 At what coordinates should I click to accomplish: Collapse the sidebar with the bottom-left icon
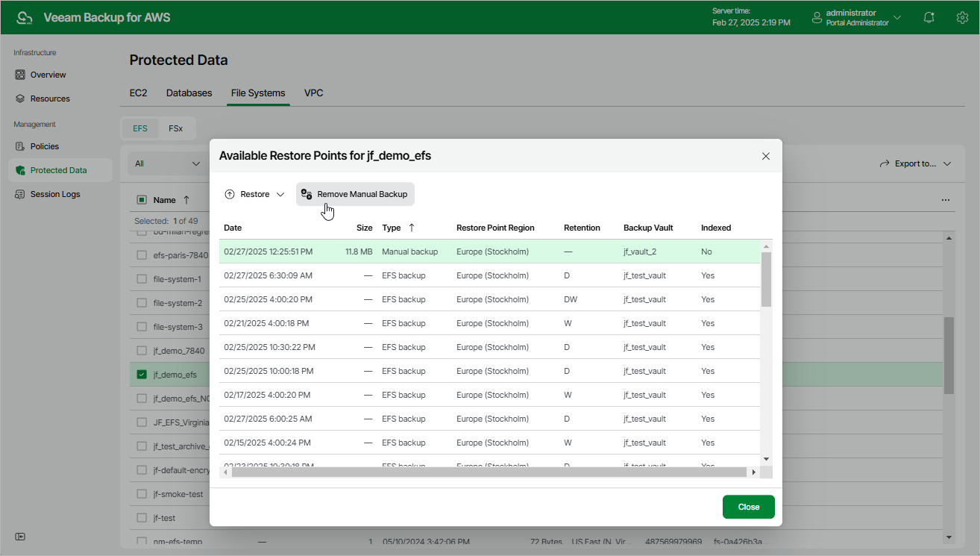[x=20, y=537]
